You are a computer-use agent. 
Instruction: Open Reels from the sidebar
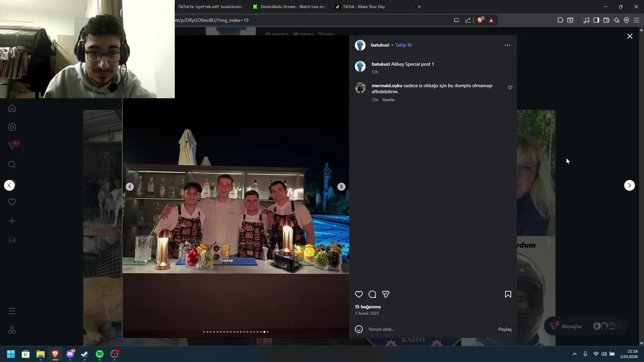12,127
